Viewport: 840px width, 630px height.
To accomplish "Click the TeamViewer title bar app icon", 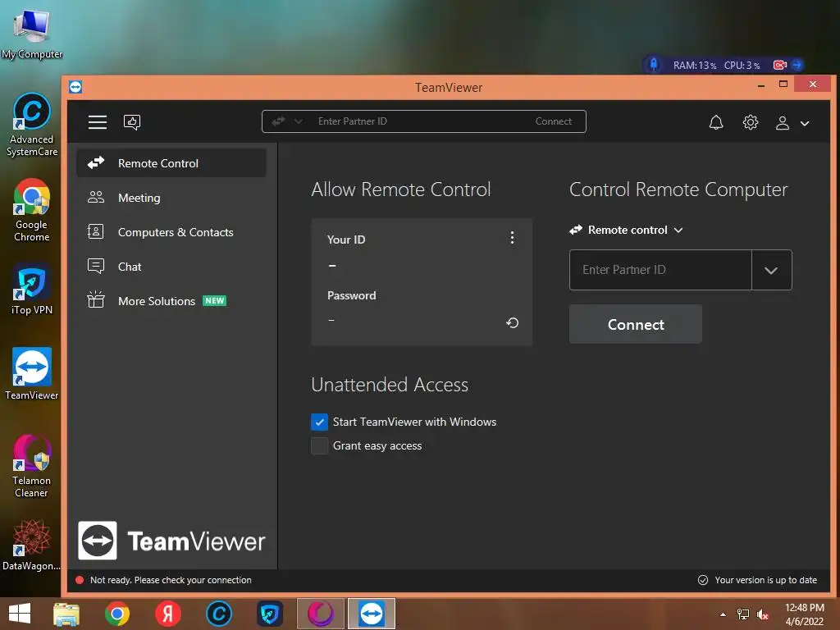I will pyautogui.click(x=75, y=87).
